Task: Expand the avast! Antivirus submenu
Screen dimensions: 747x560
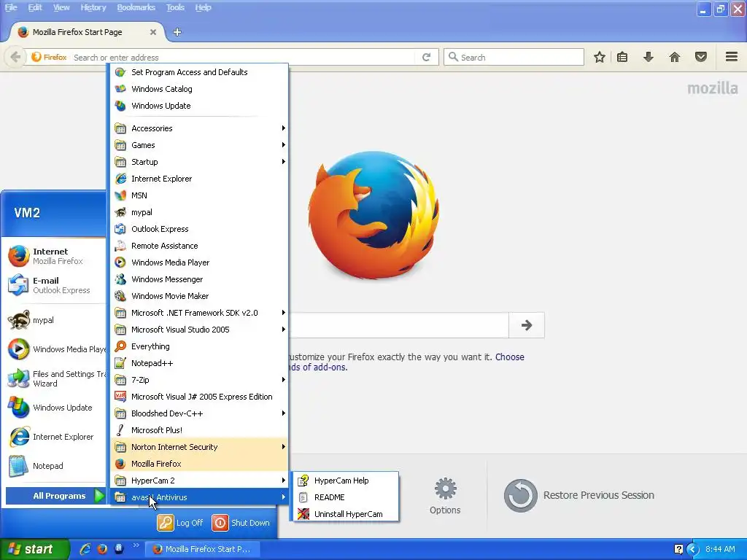Action: point(199,497)
